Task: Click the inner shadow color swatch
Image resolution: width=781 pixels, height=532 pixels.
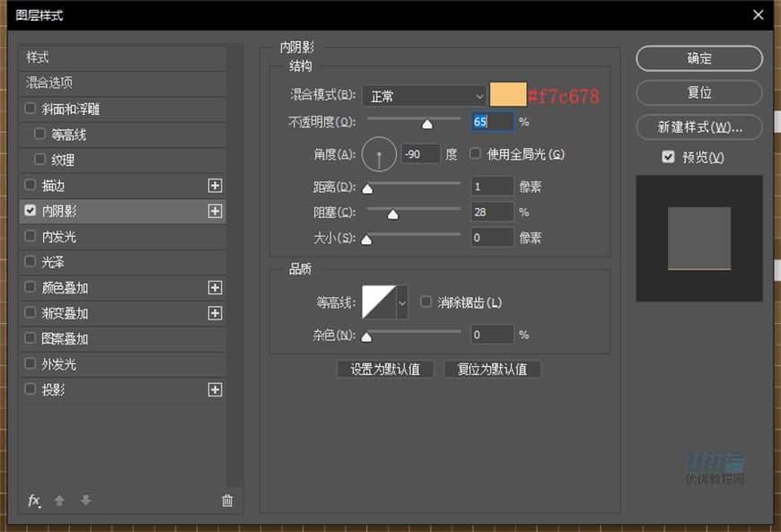Action: coord(508,95)
